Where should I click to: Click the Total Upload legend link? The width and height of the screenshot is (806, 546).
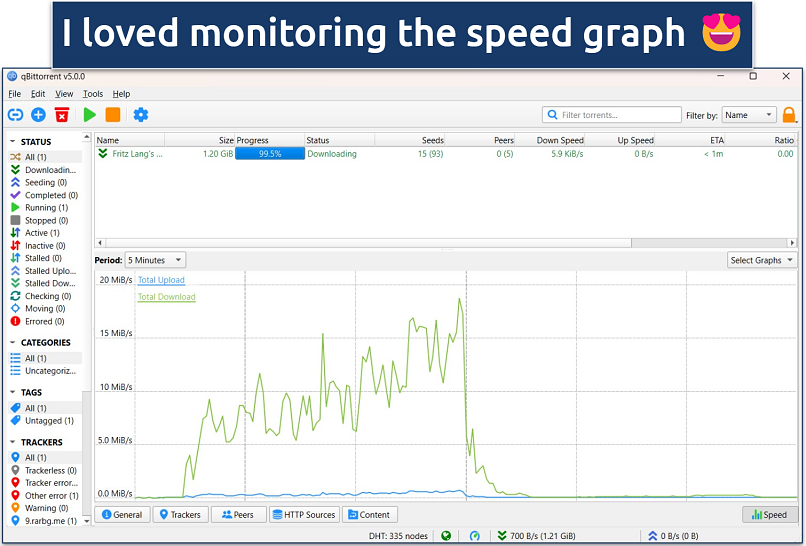tap(161, 280)
